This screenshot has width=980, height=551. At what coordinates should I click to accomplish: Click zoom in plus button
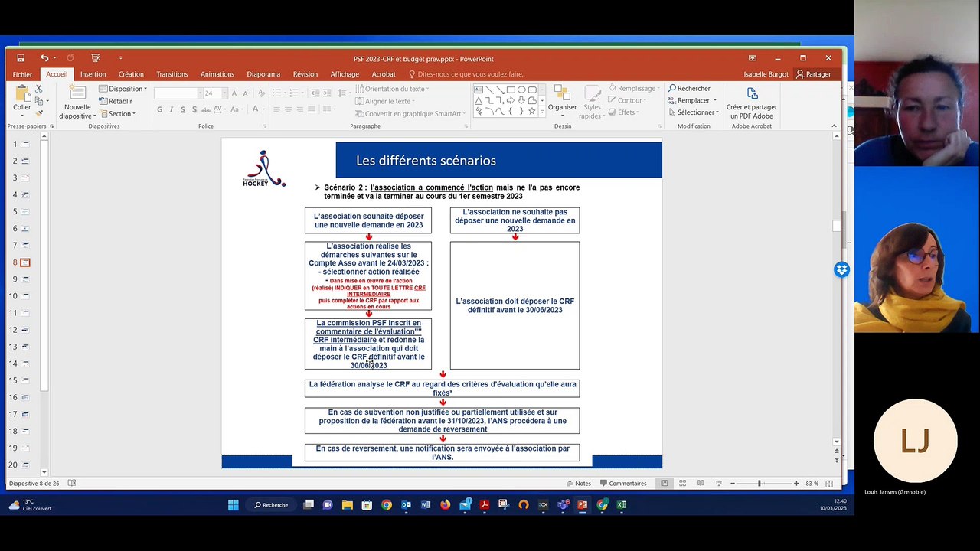797,484
